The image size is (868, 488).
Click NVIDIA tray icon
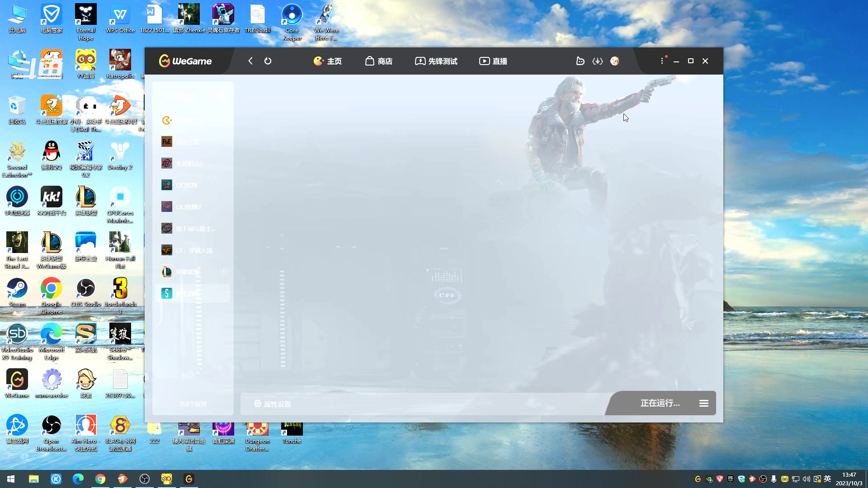coord(709,479)
